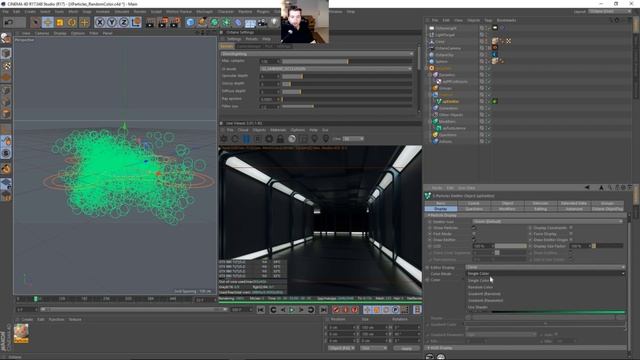
Task: Switch to the Display tab in Attributes
Action: click(x=441, y=209)
